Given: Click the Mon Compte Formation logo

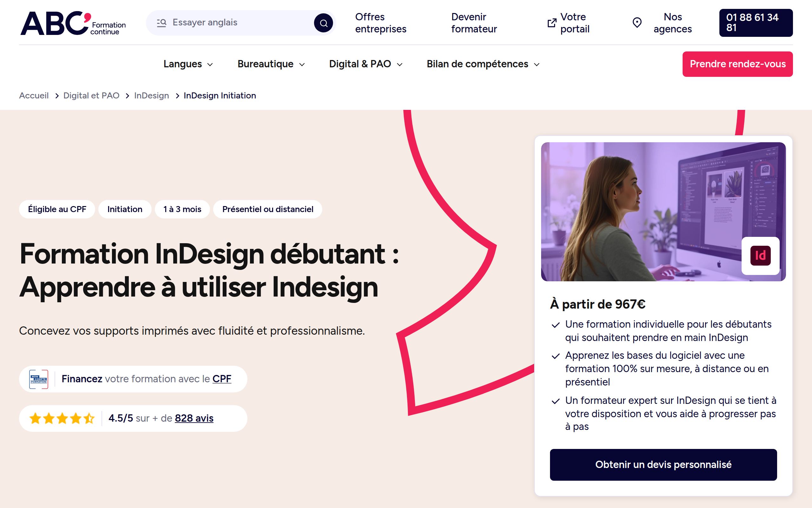Looking at the screenshot, I should tap(39, 379).
